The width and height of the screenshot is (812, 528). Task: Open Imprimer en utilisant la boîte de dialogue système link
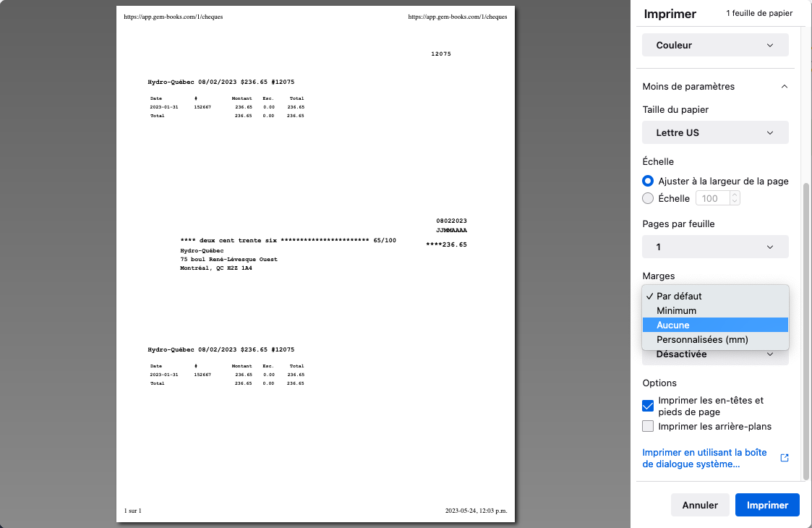(704, 458)
